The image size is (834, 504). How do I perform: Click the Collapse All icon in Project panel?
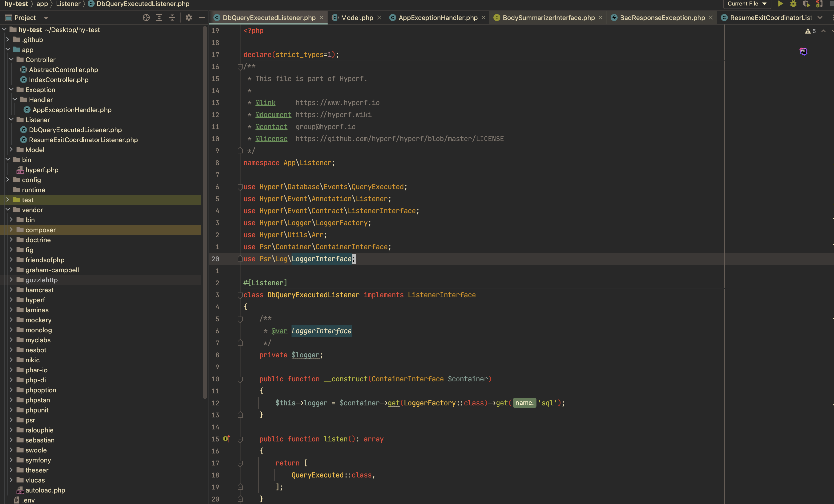coord(172,18)
